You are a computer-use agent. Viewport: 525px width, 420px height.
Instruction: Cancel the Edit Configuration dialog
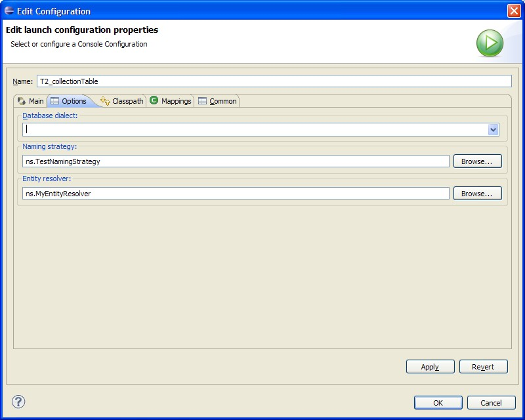click(x=491, y=402)
